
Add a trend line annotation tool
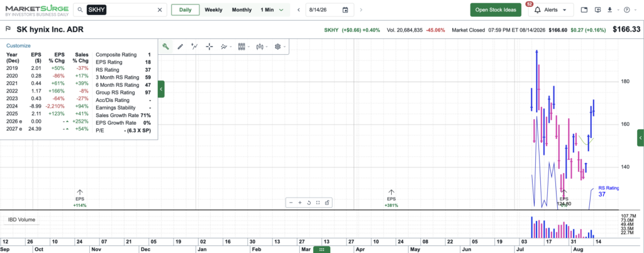(195, 47)
